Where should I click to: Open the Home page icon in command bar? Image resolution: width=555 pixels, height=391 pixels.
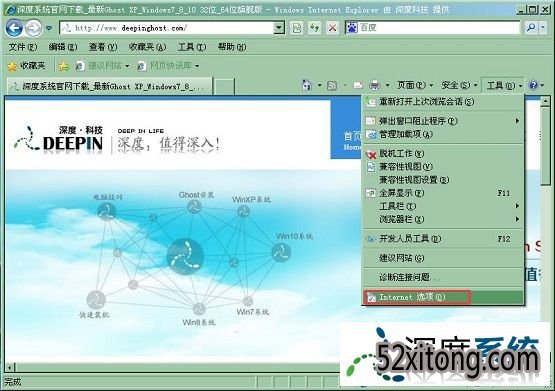(307, 85)
